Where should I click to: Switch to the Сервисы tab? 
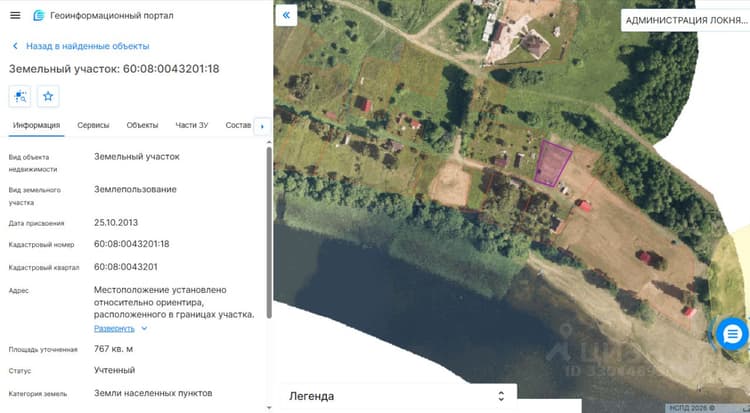(93, 125)
